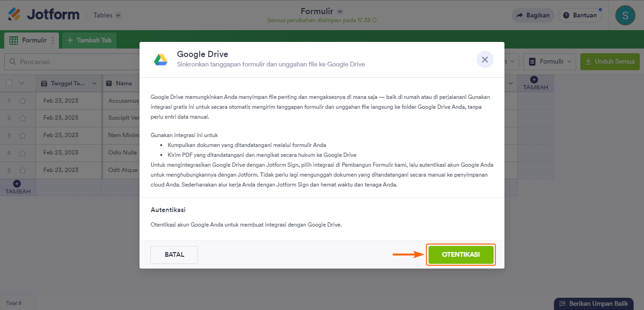Image resolution: width=644 pixels, height=310 pixels.
Task: Expand the select-all chevron in header
Action: (x=21, y=83)
